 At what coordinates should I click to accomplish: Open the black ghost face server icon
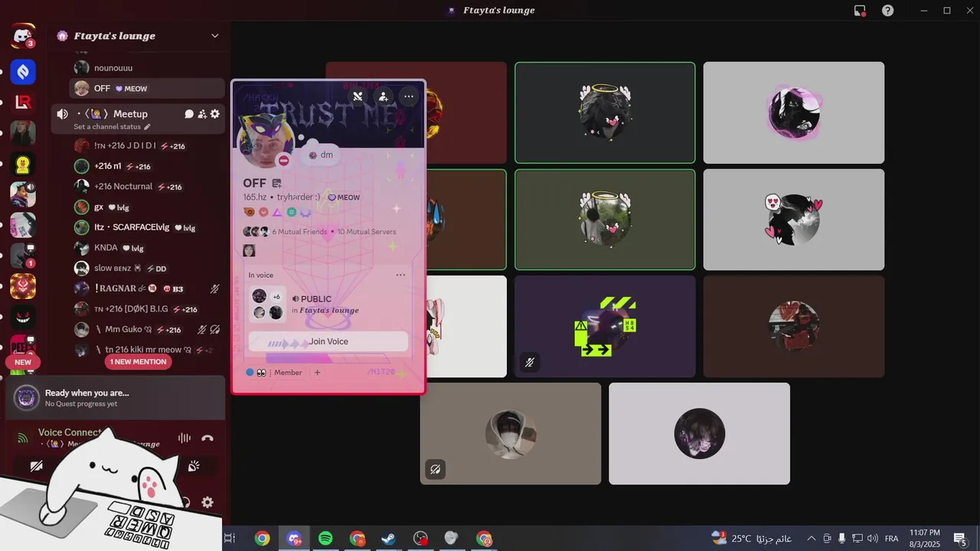(x=23, y=317)
